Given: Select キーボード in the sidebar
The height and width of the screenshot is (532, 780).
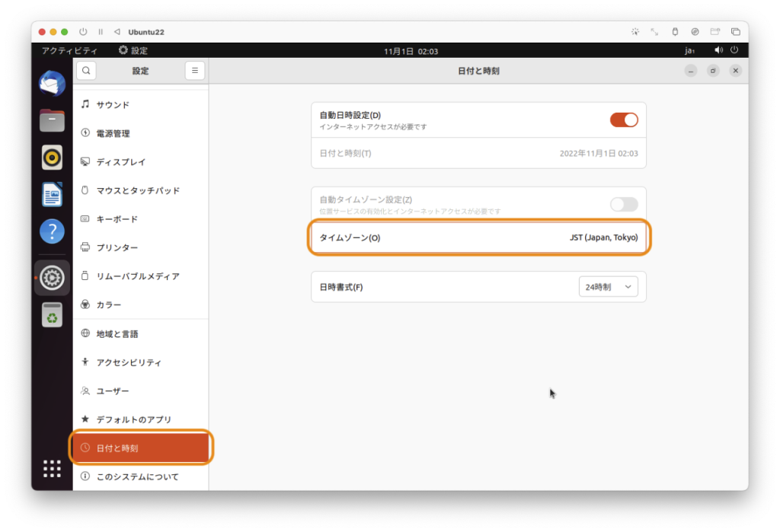Looking at the screenshot, I should pyautogui.click(x=141, y=219).
